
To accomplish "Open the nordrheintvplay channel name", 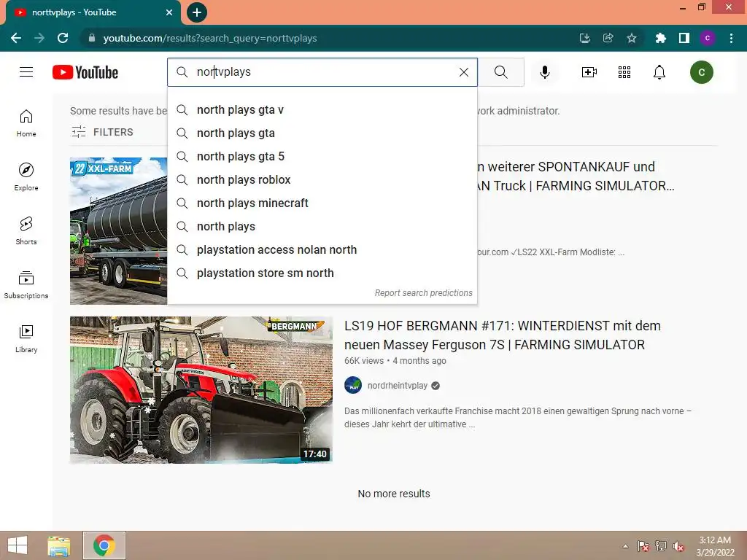I will pos(398,386).
